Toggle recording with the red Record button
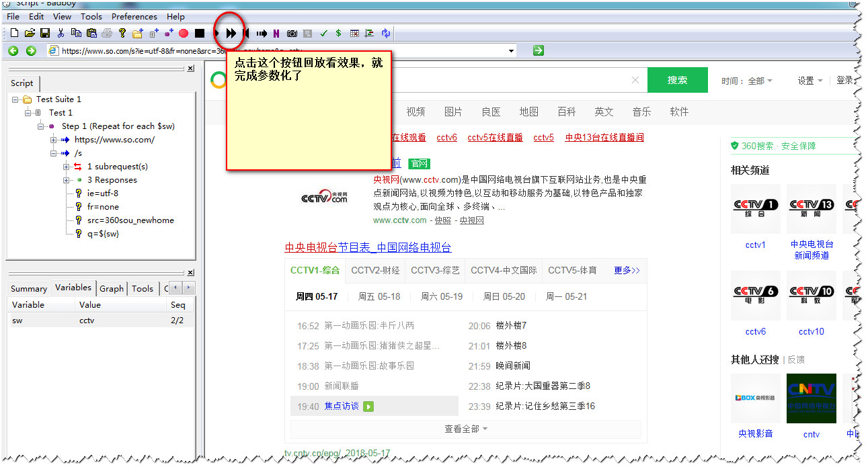 coord(184,33)
